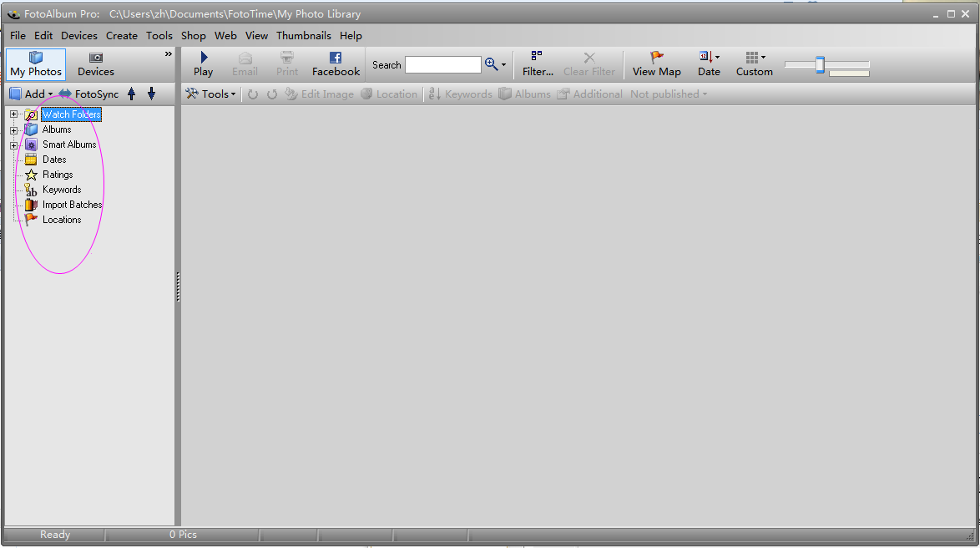Open View Map with the flag icon

click(656, 57)
